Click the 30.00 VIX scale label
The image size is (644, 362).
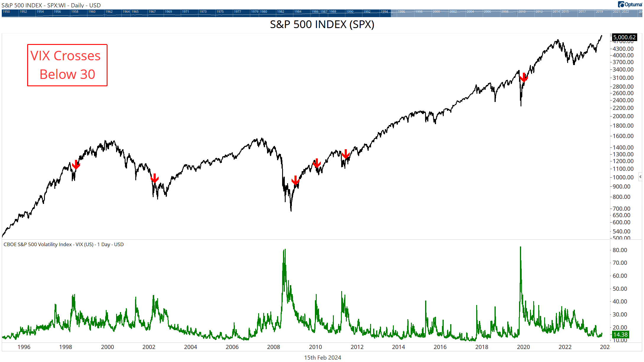(620, 314)
